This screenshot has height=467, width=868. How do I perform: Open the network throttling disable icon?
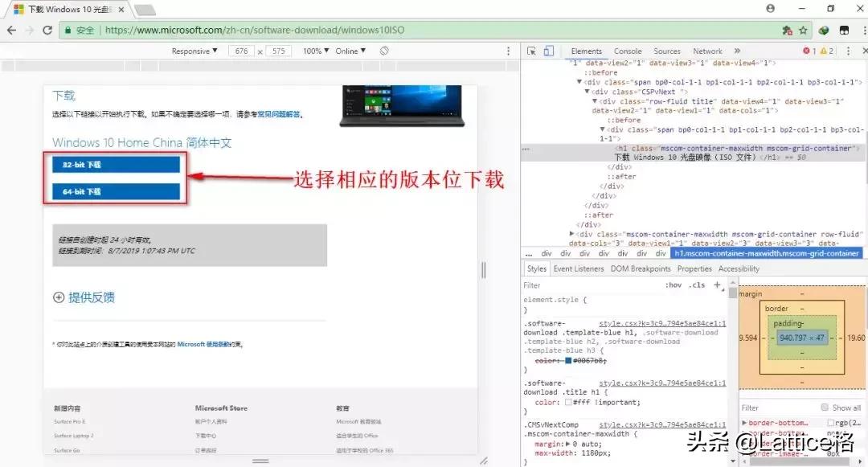point(385,50)
